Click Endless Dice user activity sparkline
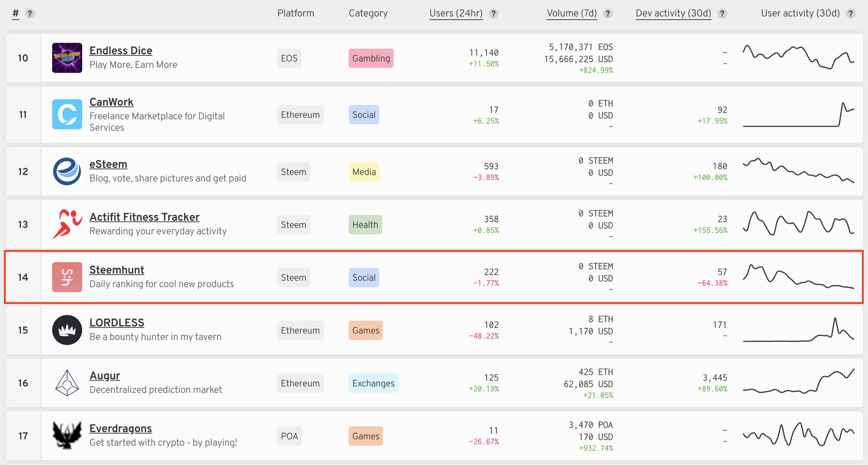The width and height of the screenshot is (868, 465). (799, 57)
